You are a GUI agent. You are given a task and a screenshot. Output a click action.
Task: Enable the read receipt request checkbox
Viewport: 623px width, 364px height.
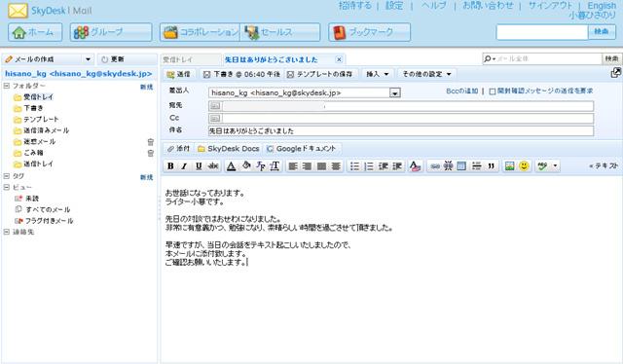pos(493,91)
